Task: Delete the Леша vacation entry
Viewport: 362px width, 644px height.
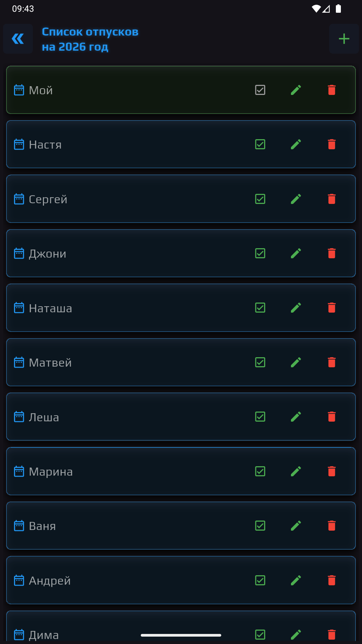Action: pos(332,417)
